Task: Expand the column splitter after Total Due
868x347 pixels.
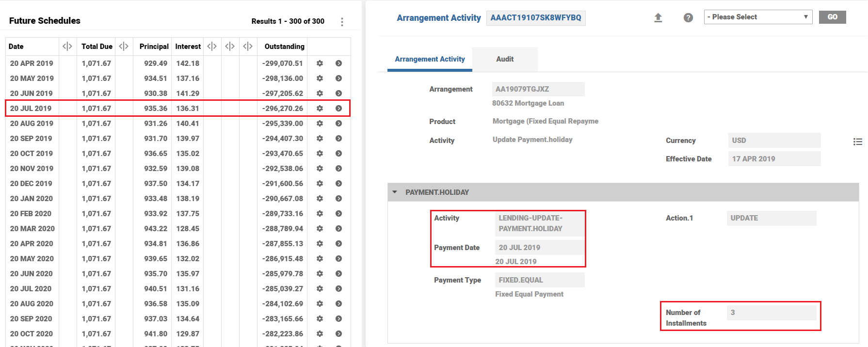Action: 124,47
